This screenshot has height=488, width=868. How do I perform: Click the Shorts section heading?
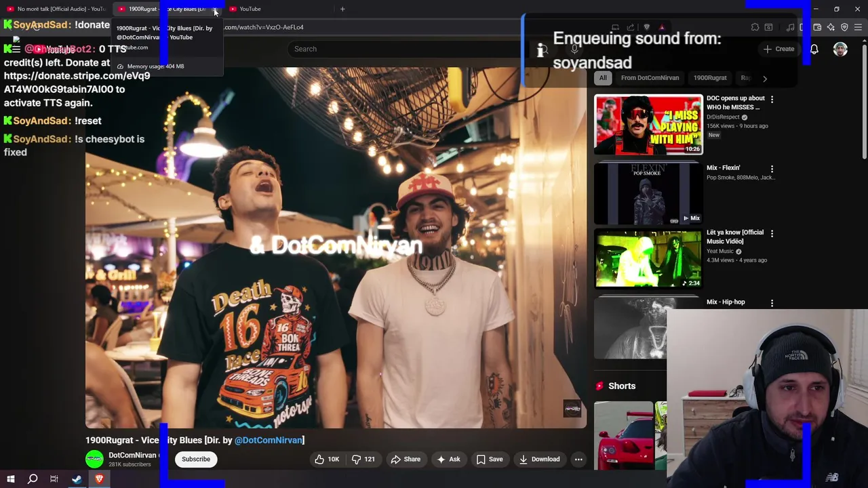622,386
